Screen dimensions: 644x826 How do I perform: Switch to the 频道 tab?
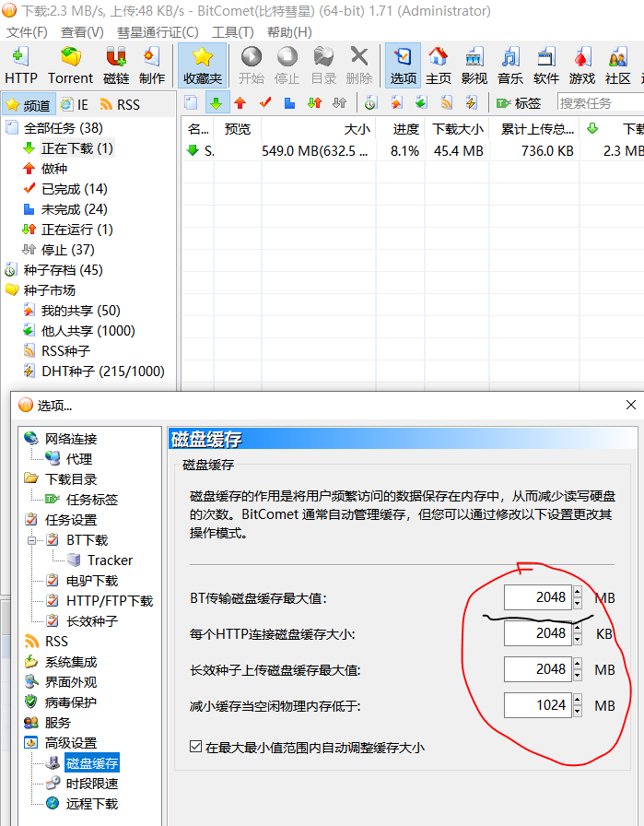click(x=28, y=105)
